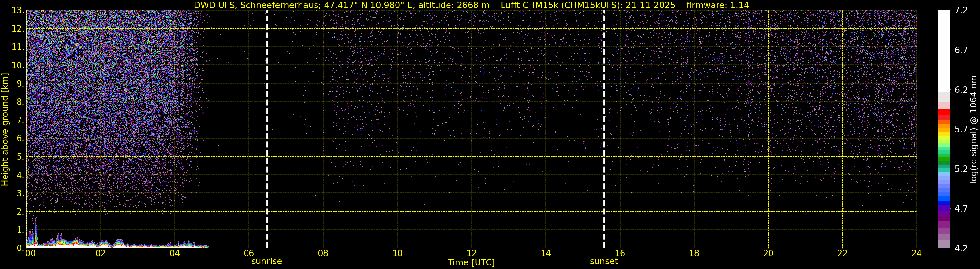Click the instrument label "Lufft CHM15k (CHM15kUFS)"
The height and width of the screenshot is (269, 980).
(561, 5)
